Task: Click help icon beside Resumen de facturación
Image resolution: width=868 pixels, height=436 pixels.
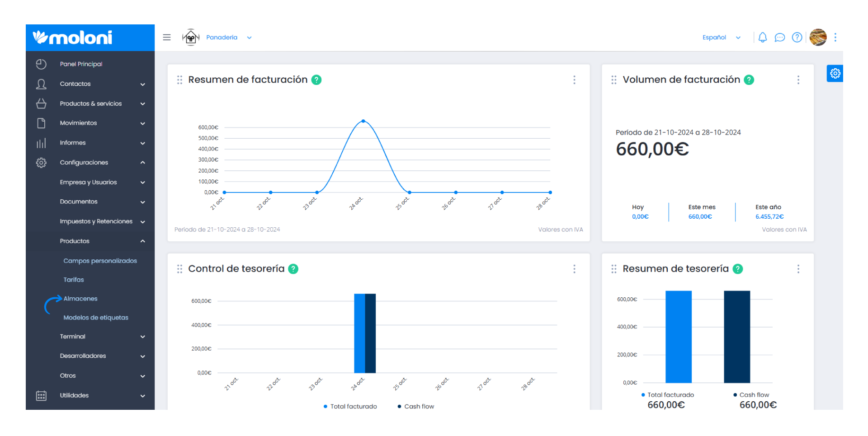Action: tap(316, 80)
